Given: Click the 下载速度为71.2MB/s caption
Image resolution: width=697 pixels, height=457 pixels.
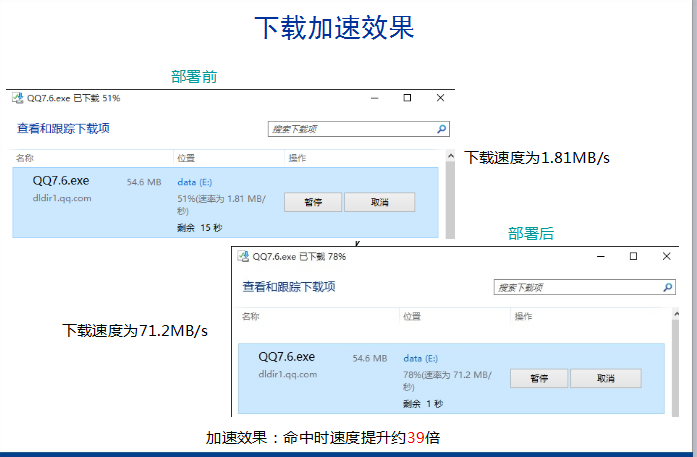Looking at the screenshot, I should 135,331.
